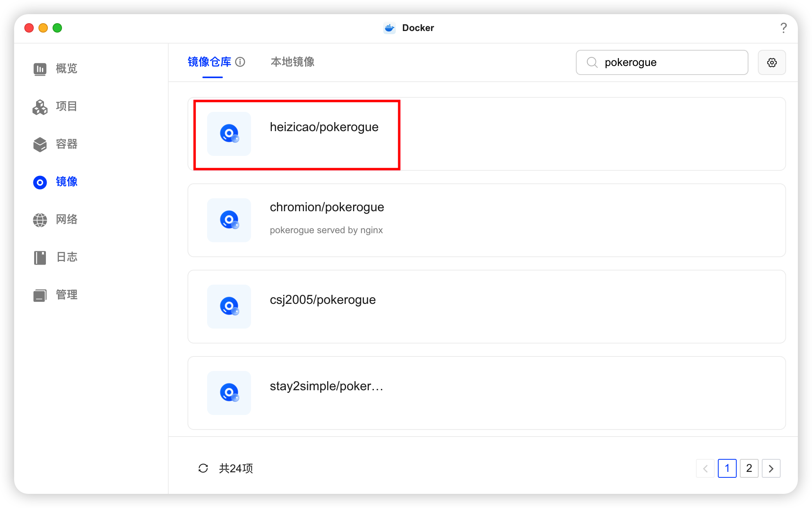Open the 概览 overview sidebar icon
The image size is (812, 508).
click(x=40, y=69)
